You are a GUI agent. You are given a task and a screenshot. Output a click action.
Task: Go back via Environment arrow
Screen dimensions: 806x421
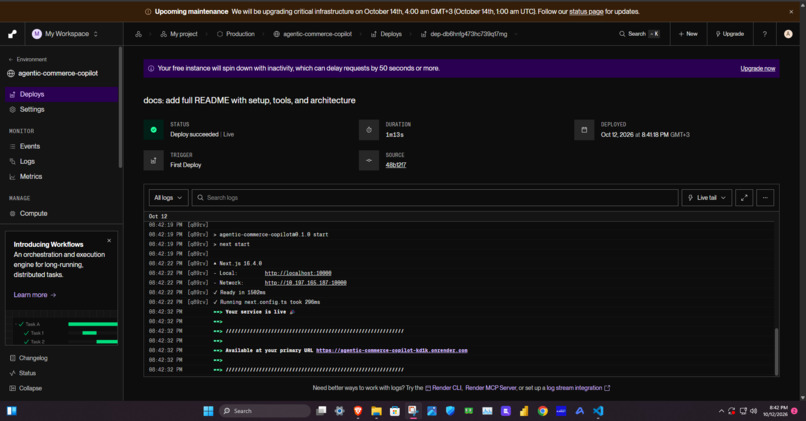tap(28, 59)
